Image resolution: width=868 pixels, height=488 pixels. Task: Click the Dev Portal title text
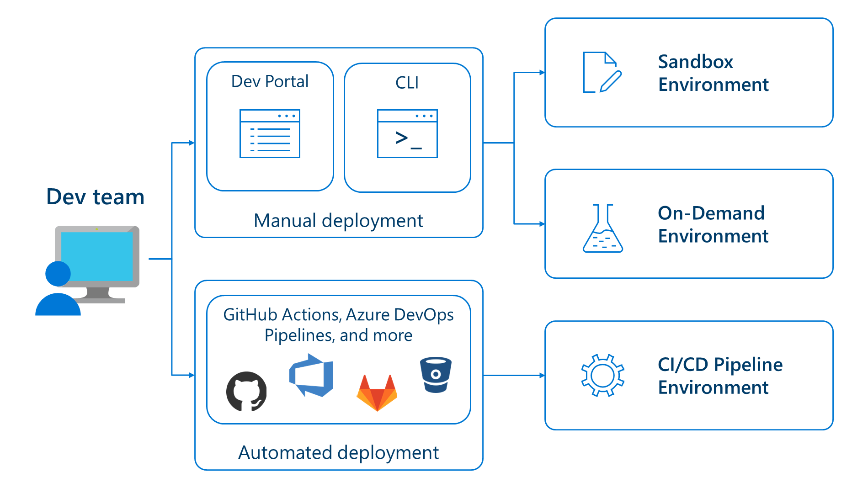(270, 81)
